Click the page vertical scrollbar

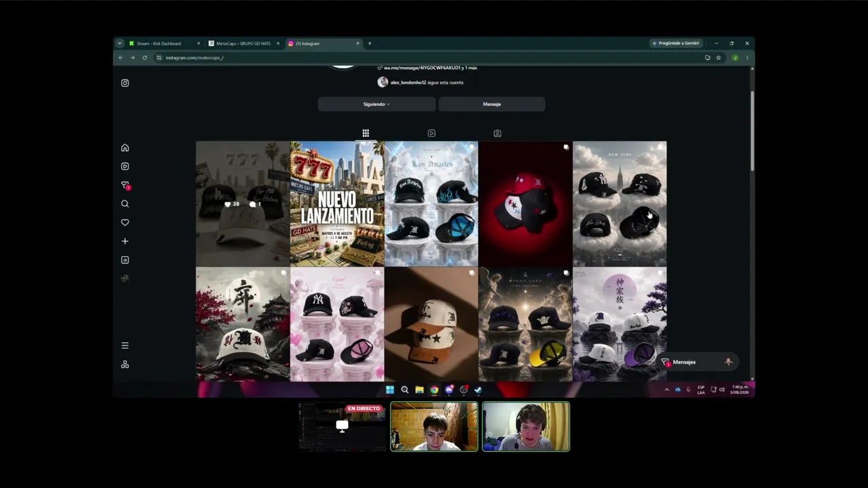click(751, 131)
